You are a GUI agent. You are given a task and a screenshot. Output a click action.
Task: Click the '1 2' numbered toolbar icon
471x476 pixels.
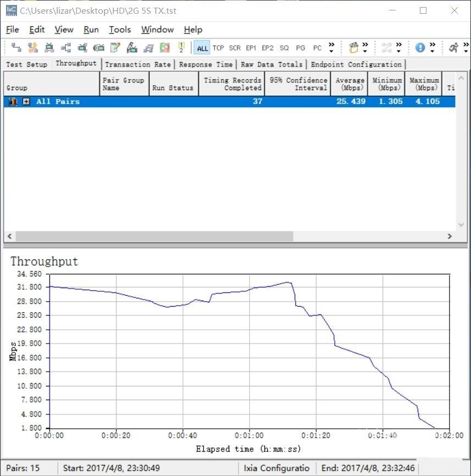(x=181, y=47)
